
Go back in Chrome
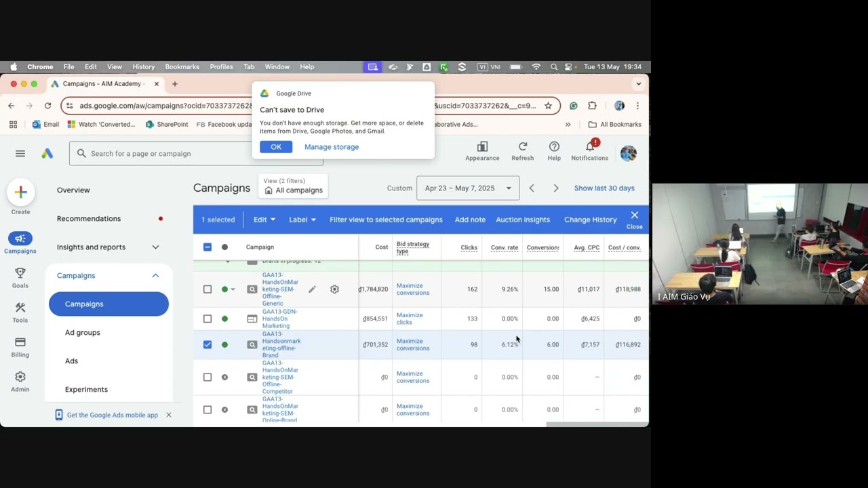coord(11,106)
